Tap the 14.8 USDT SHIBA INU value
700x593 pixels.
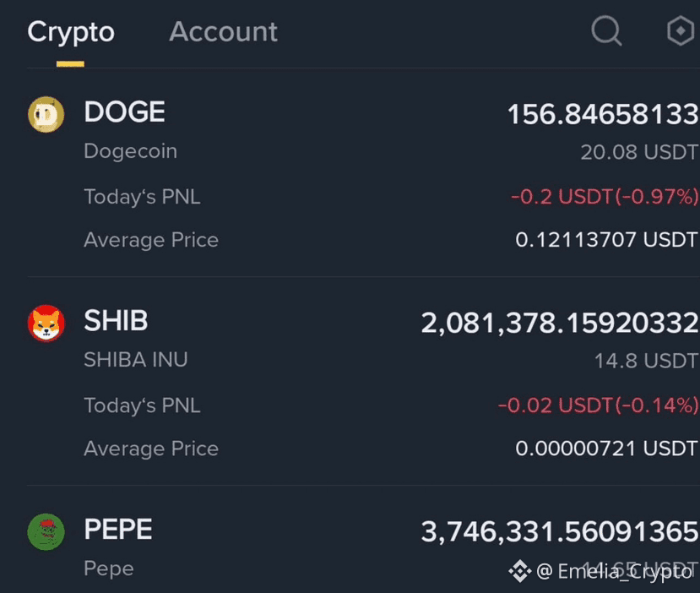point(646,361)
